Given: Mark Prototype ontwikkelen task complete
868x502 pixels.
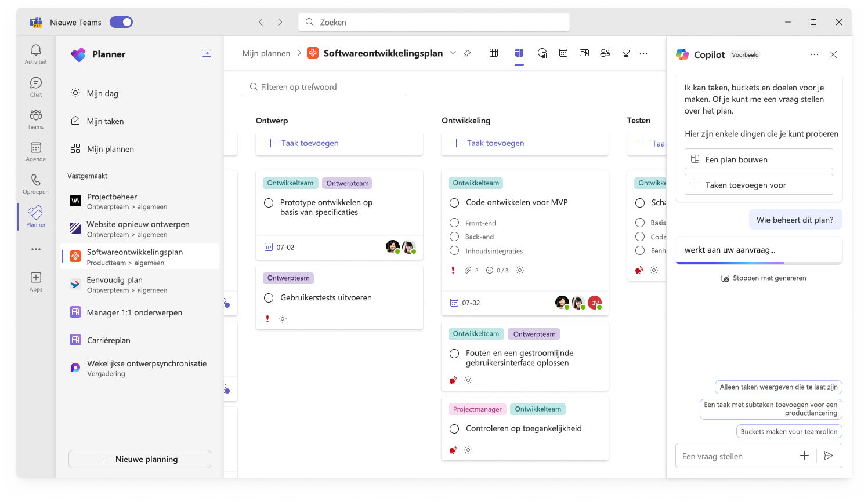Looking at the screenshot, I should (x=269, y=203).
